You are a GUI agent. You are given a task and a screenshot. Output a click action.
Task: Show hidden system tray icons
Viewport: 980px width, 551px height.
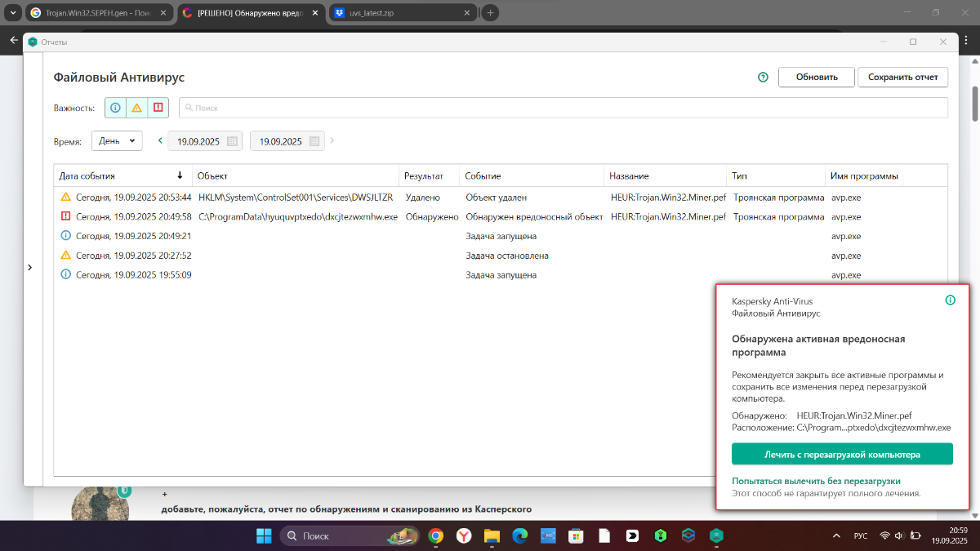point(835,535)
